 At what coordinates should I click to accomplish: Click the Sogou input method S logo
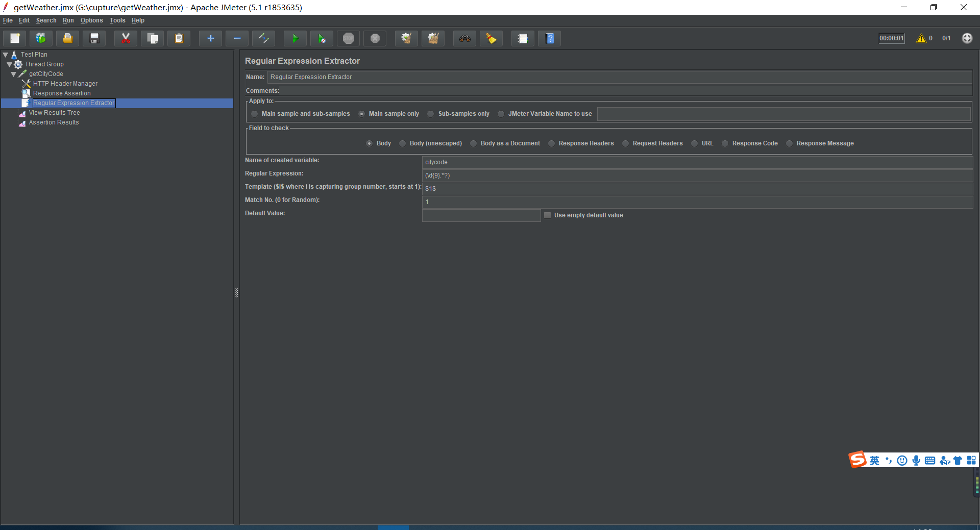pos(857,460)
